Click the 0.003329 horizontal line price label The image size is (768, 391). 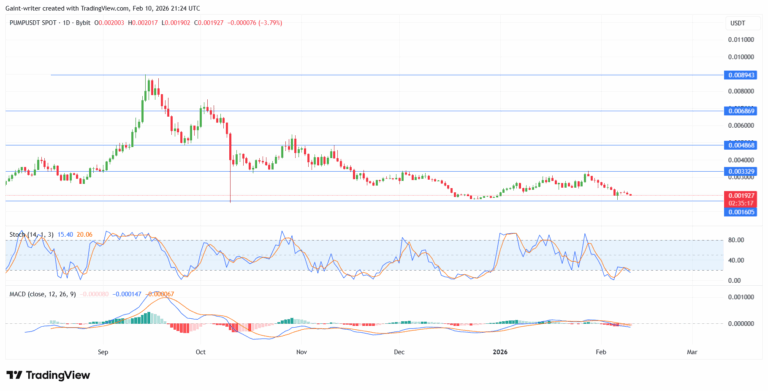(x=740, y=171)
